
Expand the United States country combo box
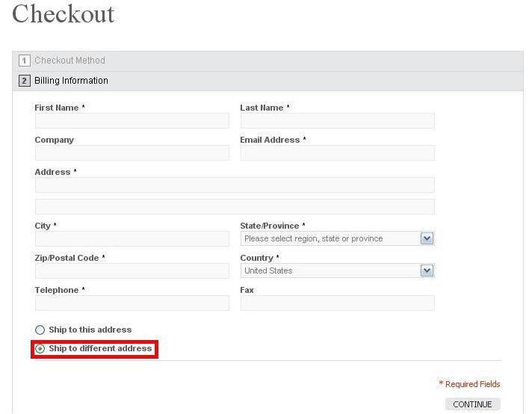(337, 271)
